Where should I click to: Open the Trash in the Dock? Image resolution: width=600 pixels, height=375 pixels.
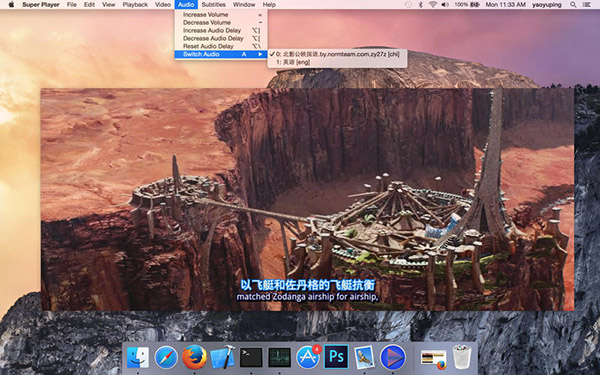point(462,357)
